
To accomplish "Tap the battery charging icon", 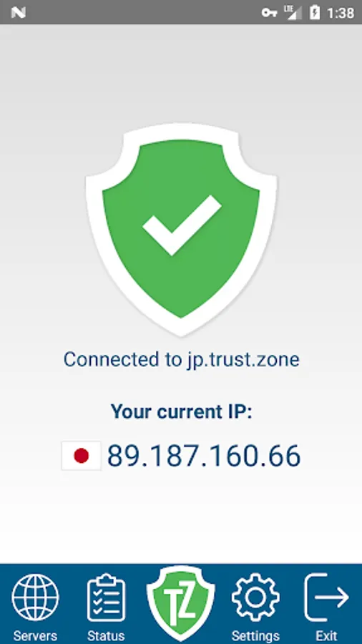I will click(315, 12).
